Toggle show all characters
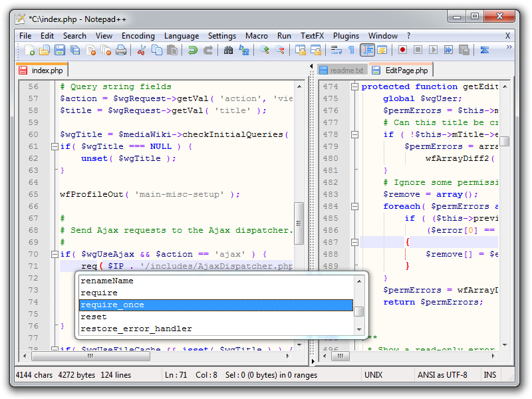The image size is (532, 399). [351, 49]
